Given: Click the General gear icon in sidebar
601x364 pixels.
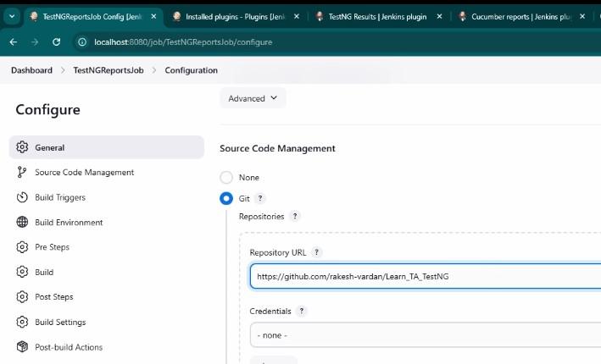Looking at the screenshot, I should [22, 147].
